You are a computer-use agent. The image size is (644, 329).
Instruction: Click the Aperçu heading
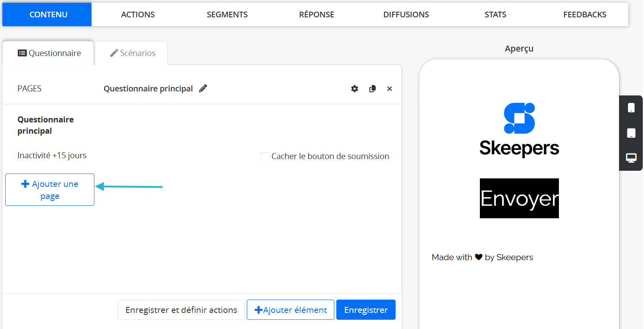click(x=519, y=49)
